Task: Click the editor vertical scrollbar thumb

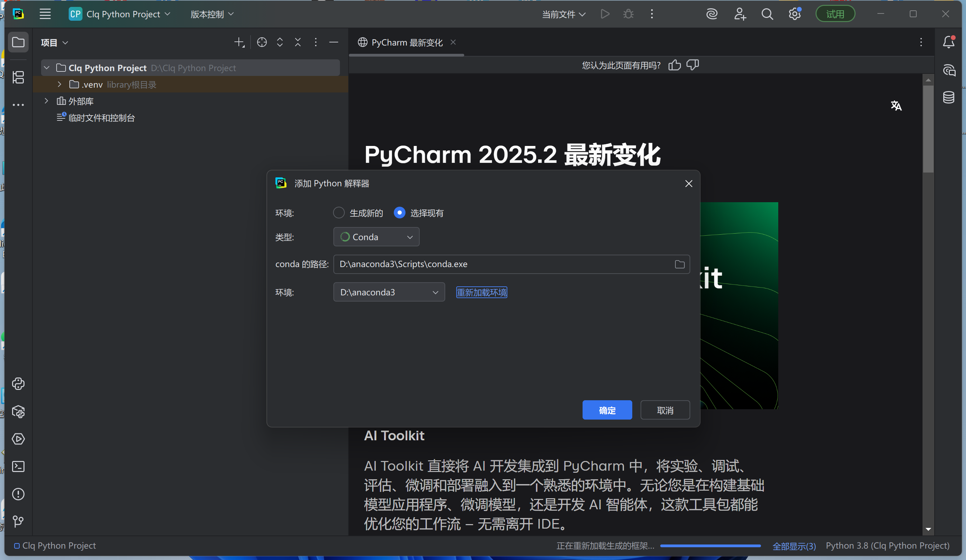Action: (x=928, y=129)
